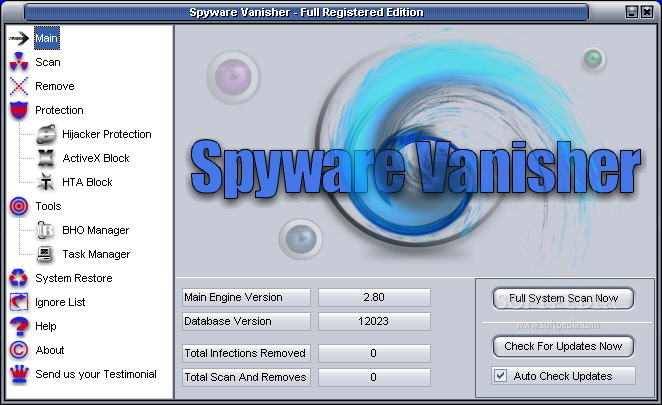The image size is (662, 405).
Task: Click the ActiveX Block icon
Action: [46, 158]
